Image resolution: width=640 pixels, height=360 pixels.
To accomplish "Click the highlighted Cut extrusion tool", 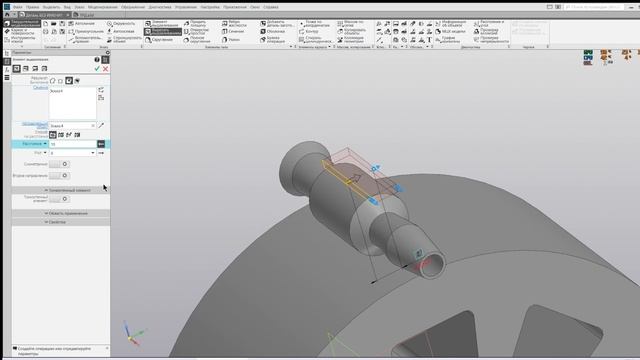I will click(162, 31).
